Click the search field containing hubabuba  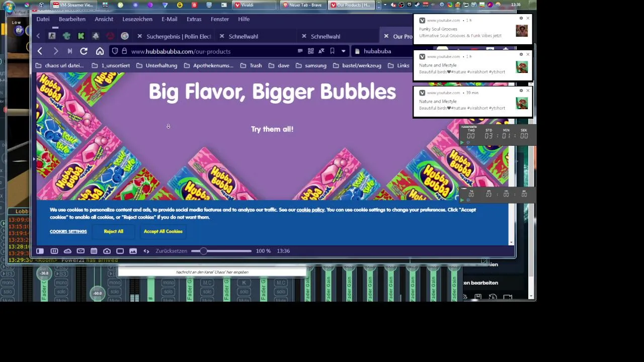tap(382, 51)
